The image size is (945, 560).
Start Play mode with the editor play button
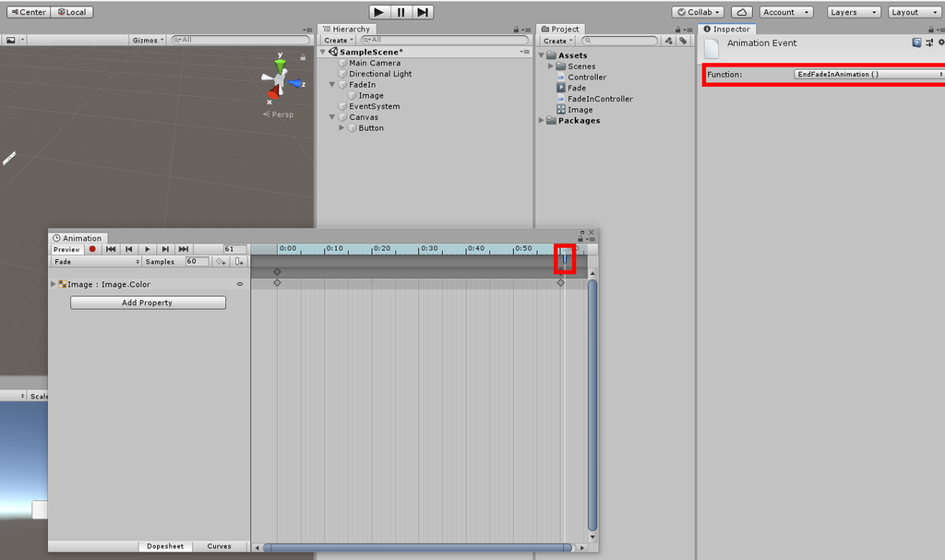tap(378, 12)
